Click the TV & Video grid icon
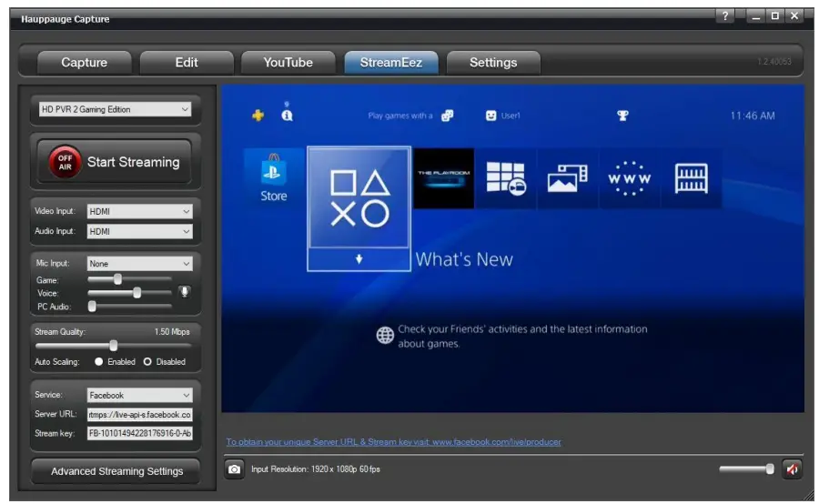 coord(506,178)
